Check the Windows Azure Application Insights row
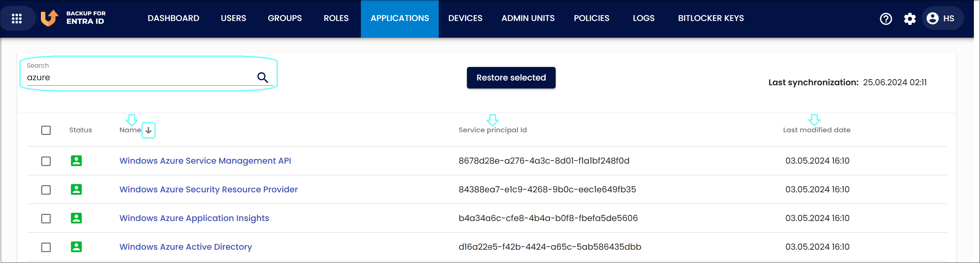This screenshot has width=980, height=263. click(x=46, y=218)
